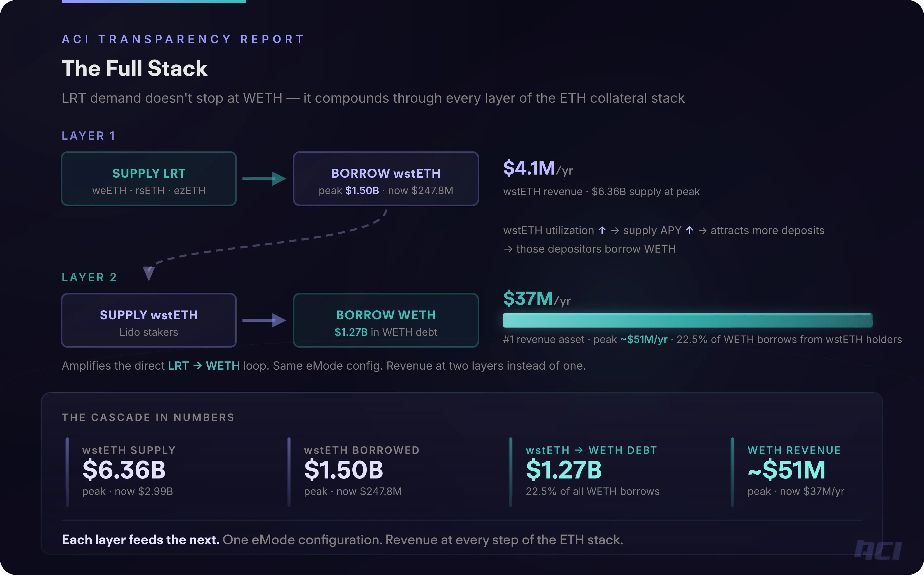924x575 pixels.
Task: Click the arrow between LRT and WETH text
Action: [x=197, y=366]
